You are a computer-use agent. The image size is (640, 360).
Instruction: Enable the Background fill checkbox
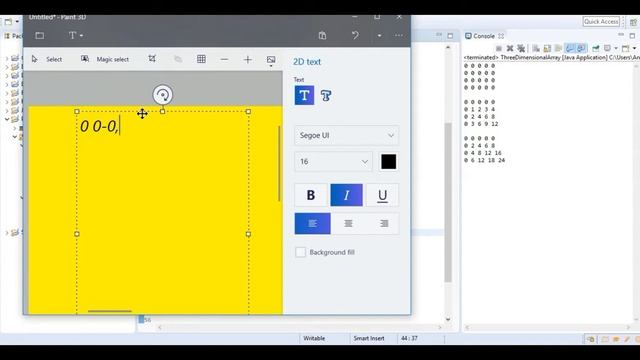[300, 252]
